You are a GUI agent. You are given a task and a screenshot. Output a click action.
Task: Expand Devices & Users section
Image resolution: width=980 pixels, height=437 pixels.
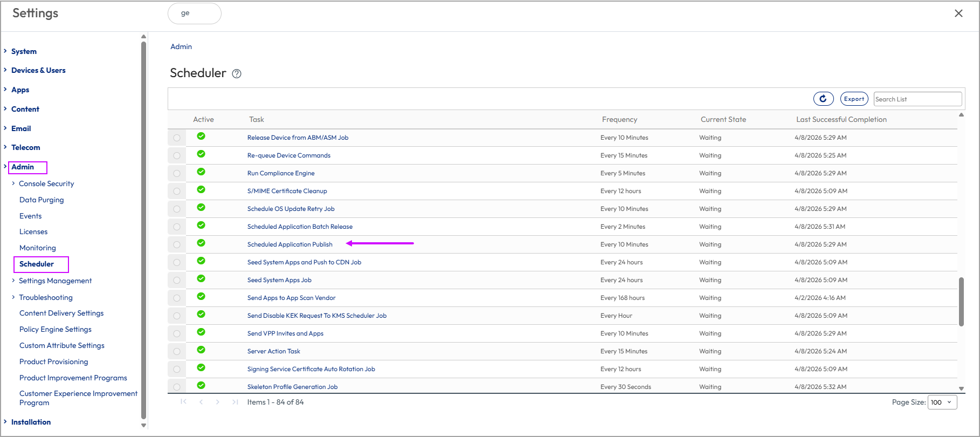click(5, 70)
